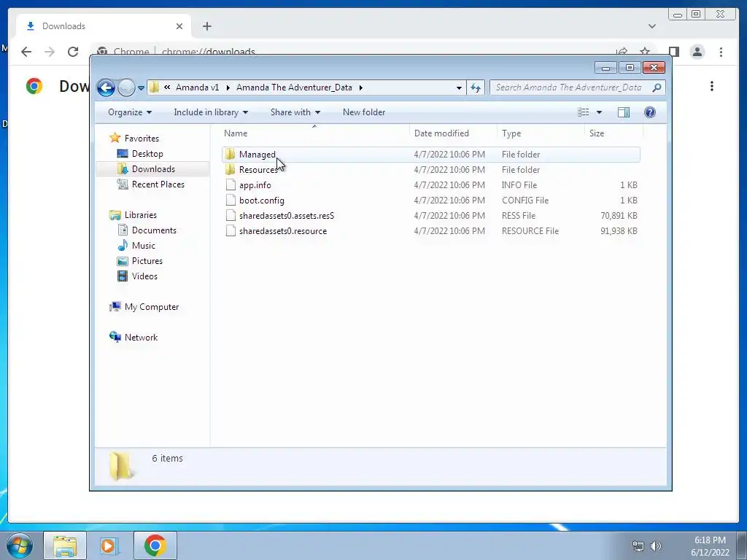Click the address bar folder icon
Screen dimensions: 747x560
click(155, 87)
